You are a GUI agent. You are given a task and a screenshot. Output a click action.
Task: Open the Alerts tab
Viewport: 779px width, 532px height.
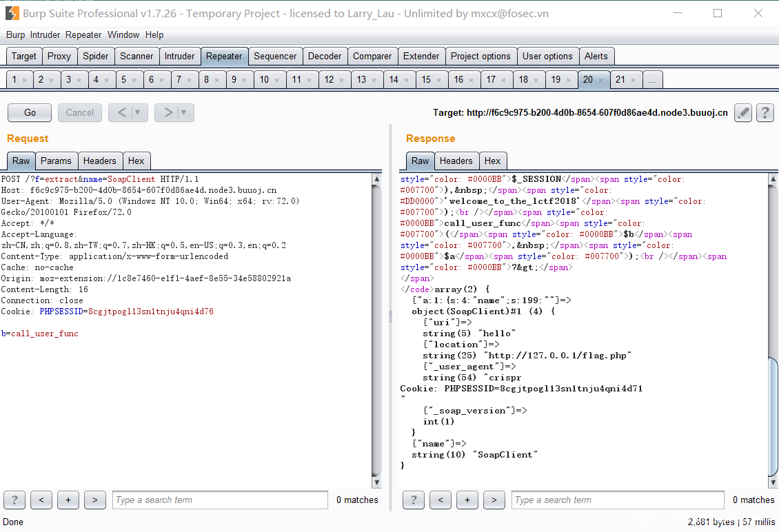point(596,56)
